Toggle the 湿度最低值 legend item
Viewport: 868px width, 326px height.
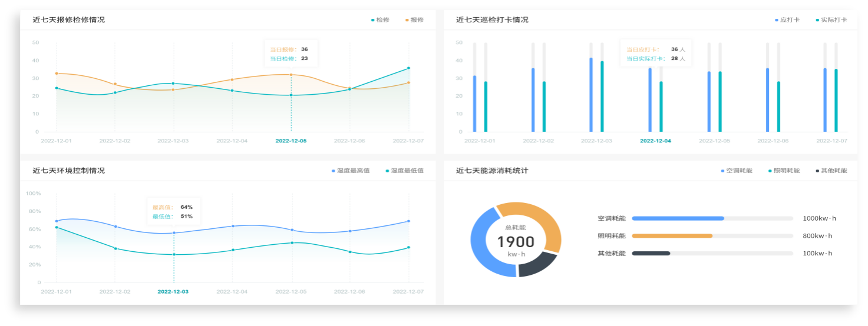[x=404, y=171]
